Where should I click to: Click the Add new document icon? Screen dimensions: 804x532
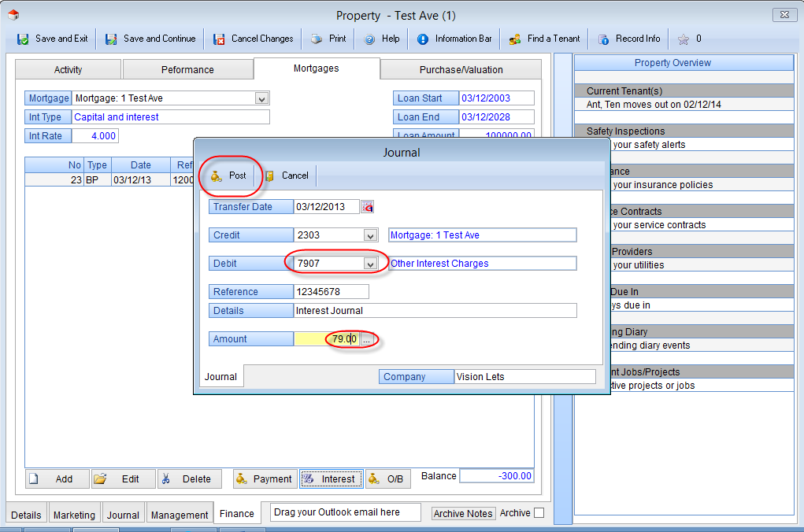tap(34, 478)
